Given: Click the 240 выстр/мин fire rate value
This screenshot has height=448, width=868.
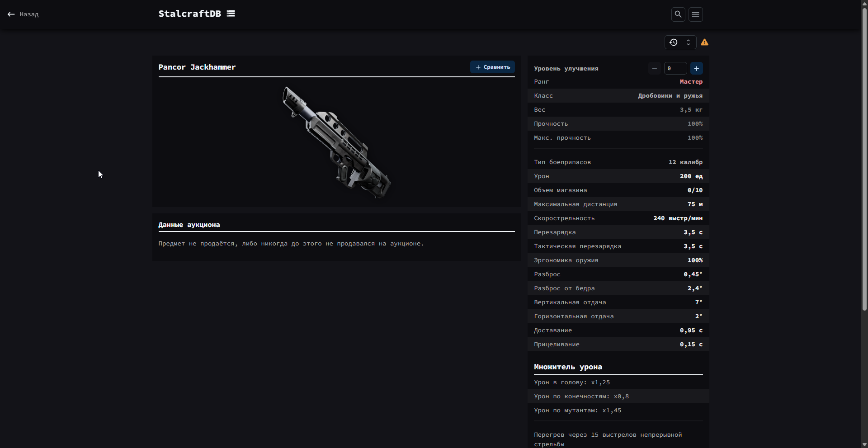Looking at the screenshot, I should (x=678, y=218).
